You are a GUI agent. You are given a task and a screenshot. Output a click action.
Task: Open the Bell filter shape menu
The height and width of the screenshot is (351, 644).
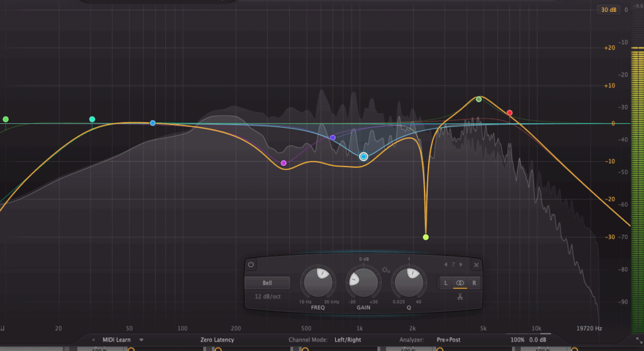(267, 283)
